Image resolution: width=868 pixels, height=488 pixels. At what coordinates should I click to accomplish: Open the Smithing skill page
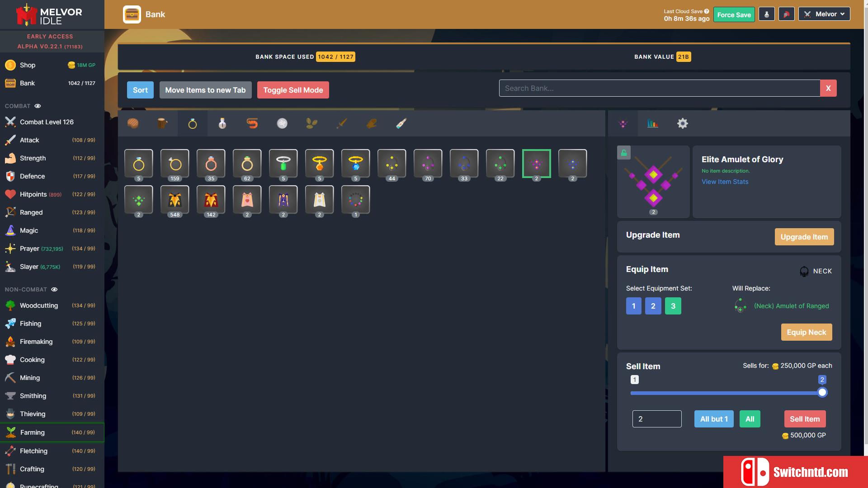coord(52,396)
